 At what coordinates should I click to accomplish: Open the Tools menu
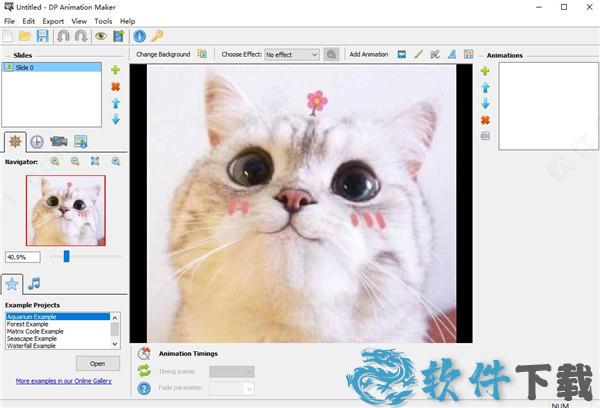(x=103, y=21)
